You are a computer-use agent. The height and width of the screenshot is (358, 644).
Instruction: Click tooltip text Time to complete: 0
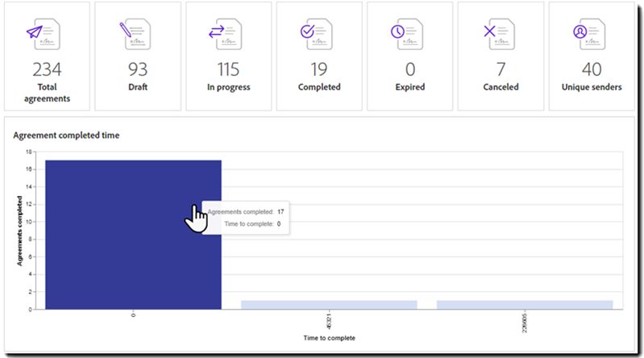coord(252,223)
